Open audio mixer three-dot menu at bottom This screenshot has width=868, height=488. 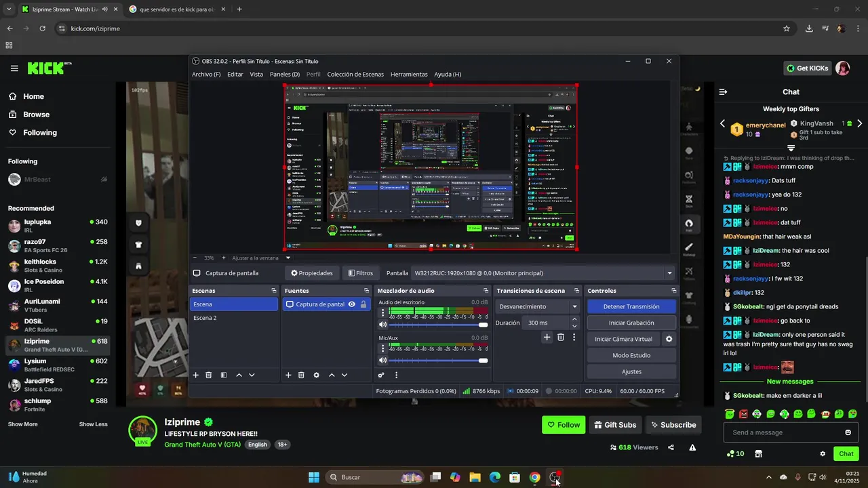pyautogui.click(x=396, y=375)
